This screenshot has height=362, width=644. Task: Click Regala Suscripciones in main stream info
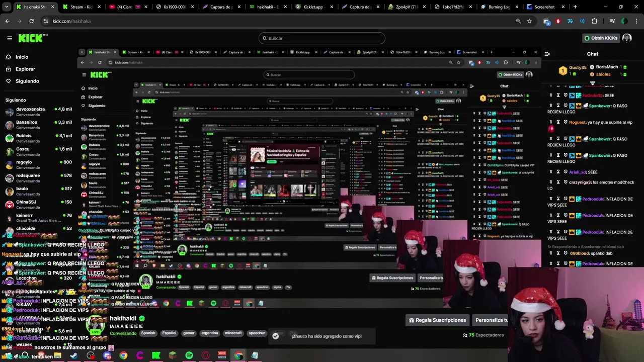(438, 320)
